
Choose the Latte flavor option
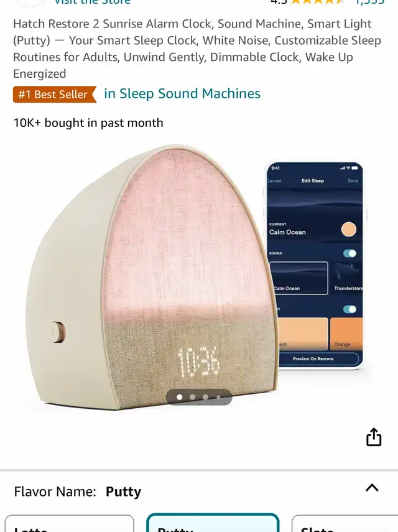(69, 523)
